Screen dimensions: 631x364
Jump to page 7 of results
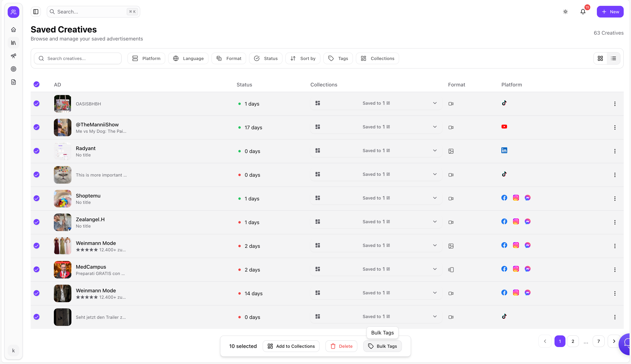tap(599, 341)
